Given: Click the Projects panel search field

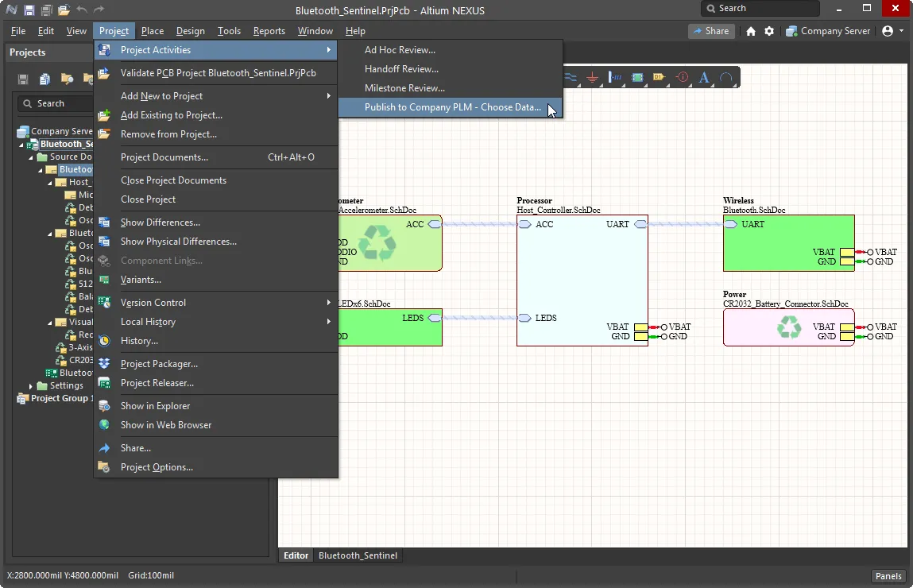Looking at the screenshot, I should pos(56,103).
